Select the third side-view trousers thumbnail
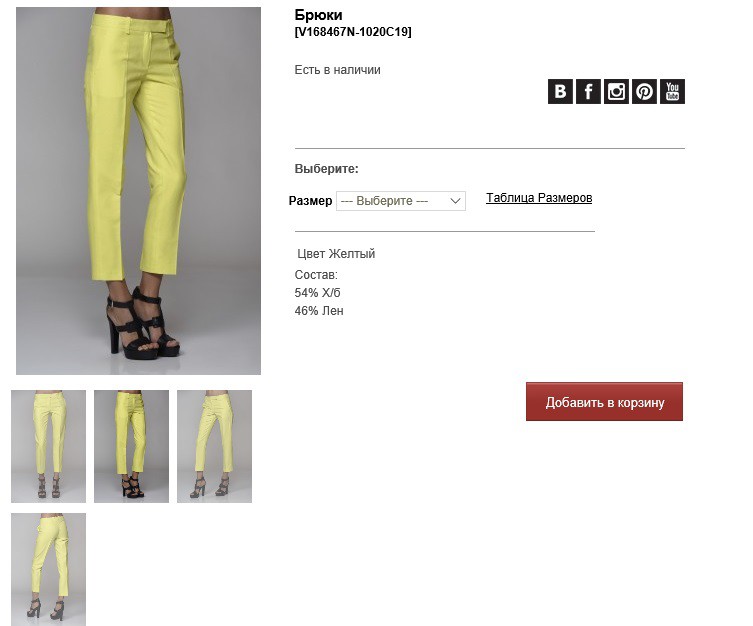Screen dimensions: 753x626 214,446
